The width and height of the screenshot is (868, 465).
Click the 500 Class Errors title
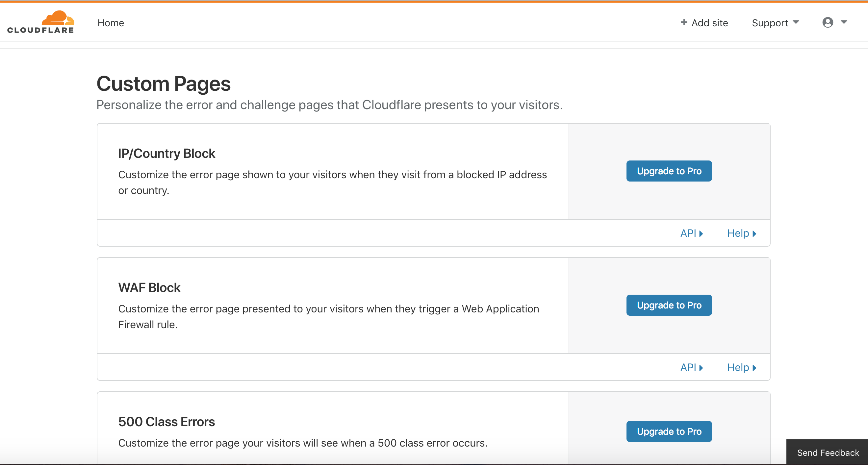pos(166,422)
